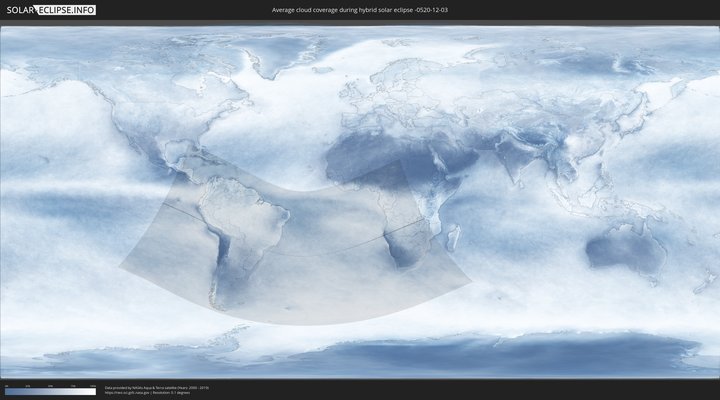Screen dimensions: 720x400
Task: Click the western corner of the eclipse visibility zone
Action: coord(119,266)
